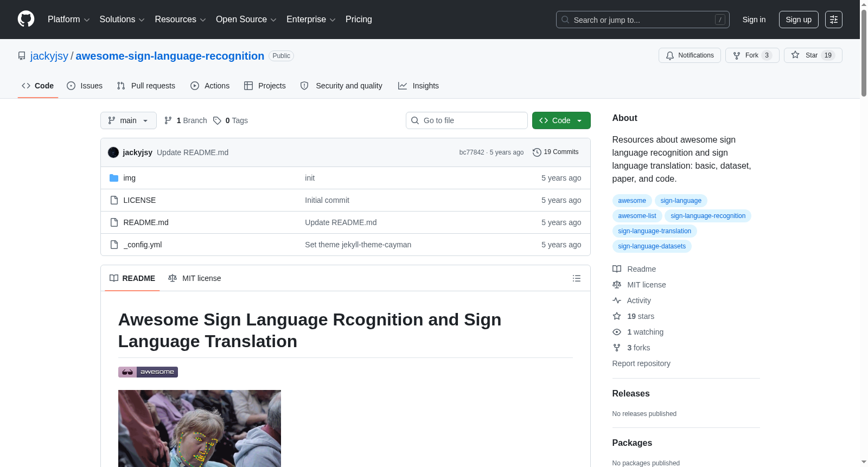
Task: Open the Packages heading link
Action: tap(632, 443)
